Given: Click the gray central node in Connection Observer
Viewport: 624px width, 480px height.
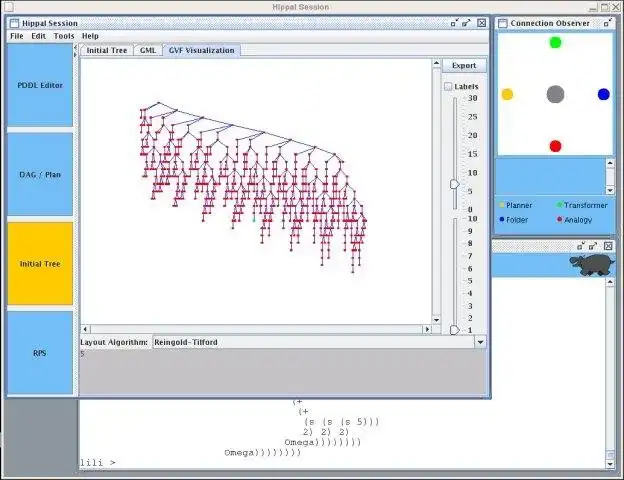Looking at the screenshot, I should coord(555,94).
